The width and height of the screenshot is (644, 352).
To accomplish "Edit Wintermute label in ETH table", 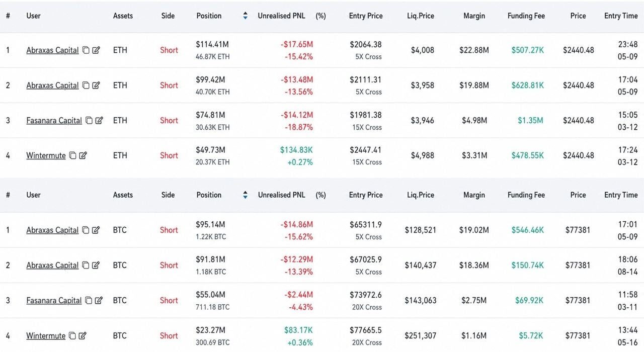I will coord(83,156).
